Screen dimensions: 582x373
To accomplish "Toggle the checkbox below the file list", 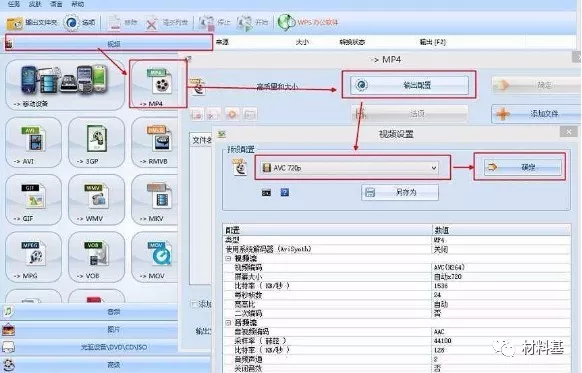I will point(194,304).
